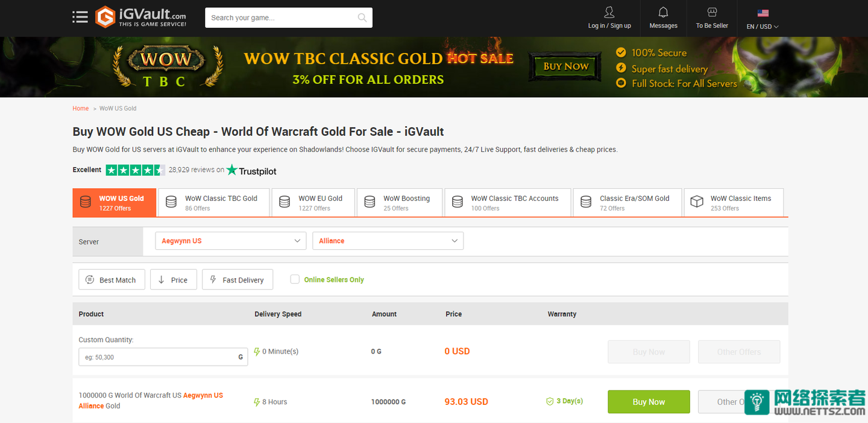This screenshot has width=868, height=423.
Task: Expand the Aegwynn US server dropdown
Action: (x=230, y=241)
